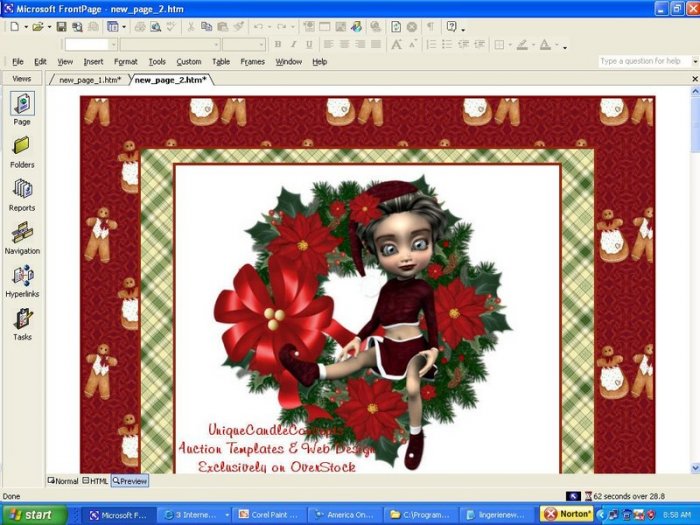Open the Format menu
This screenshot has height=525, width=700.
pos(125,62)
